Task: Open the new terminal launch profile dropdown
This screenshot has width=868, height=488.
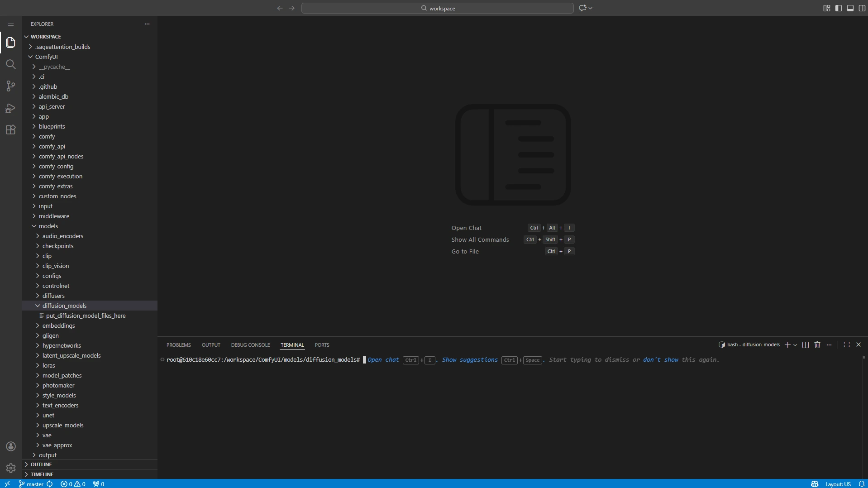Action: tap(795, 345)
